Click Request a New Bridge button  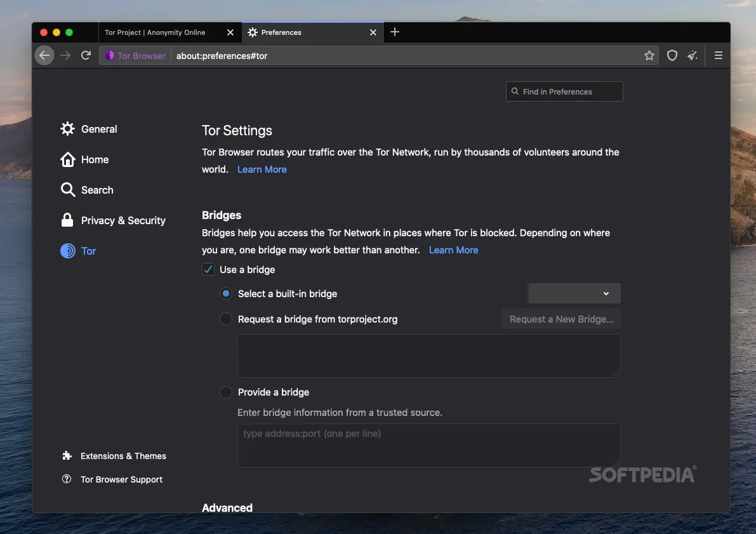[561, 319]
